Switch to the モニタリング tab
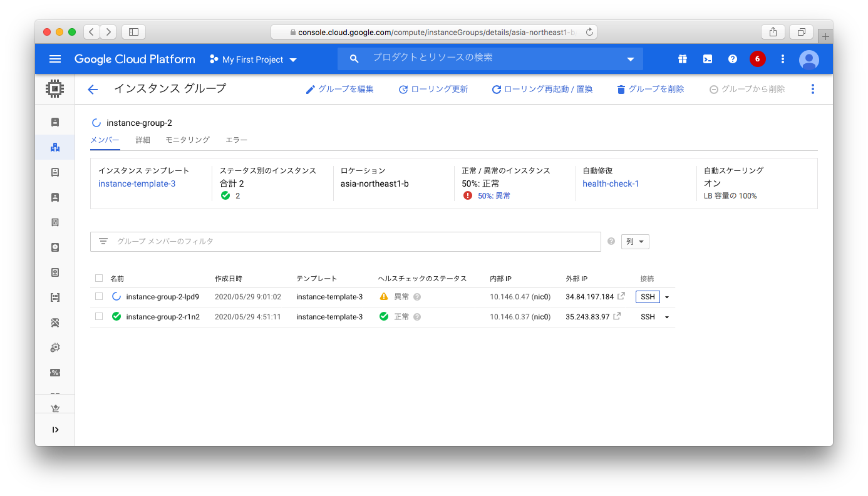868x496 pixels. [x=187, y=140]
